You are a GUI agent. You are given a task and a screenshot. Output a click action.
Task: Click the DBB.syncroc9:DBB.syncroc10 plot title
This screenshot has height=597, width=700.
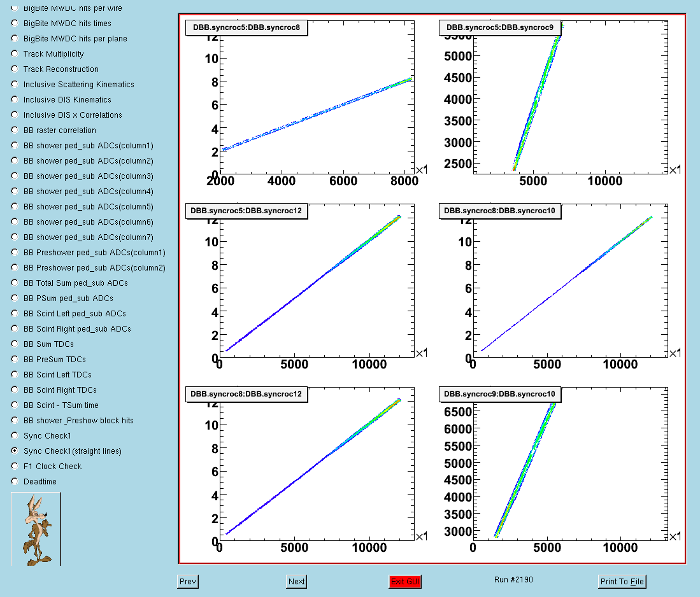(500, 394)
